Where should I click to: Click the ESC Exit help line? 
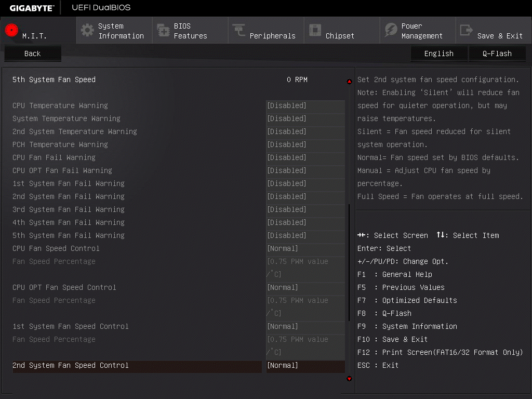[378, 365]
